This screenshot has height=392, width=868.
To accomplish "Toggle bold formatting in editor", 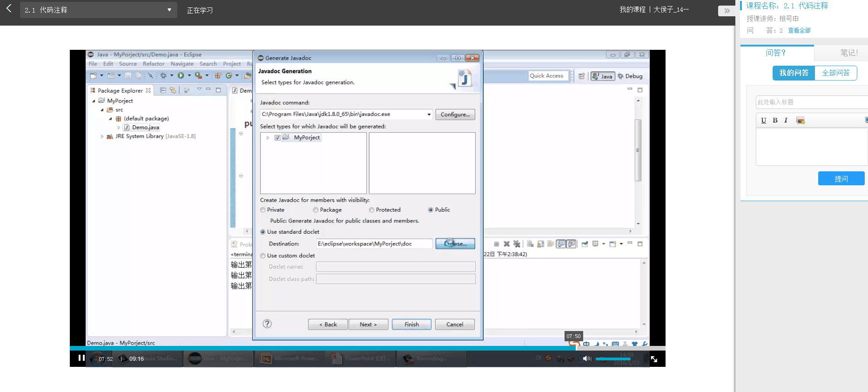I will [775, 120].
